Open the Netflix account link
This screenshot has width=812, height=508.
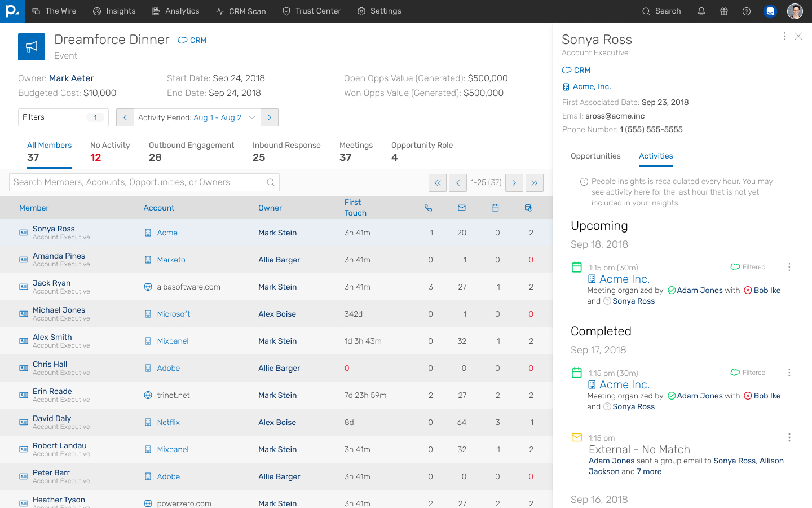click(168, 422)
